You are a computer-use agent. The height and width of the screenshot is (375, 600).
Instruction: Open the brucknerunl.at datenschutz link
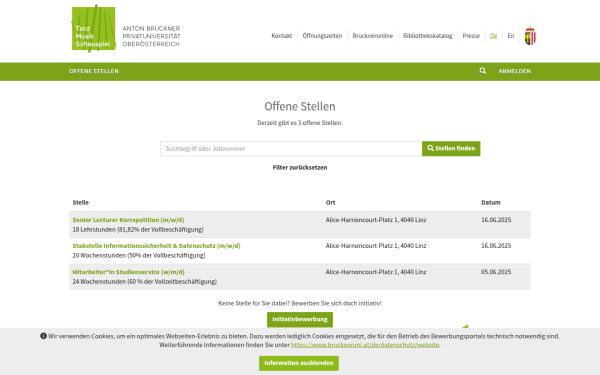[x=365, y=345]
